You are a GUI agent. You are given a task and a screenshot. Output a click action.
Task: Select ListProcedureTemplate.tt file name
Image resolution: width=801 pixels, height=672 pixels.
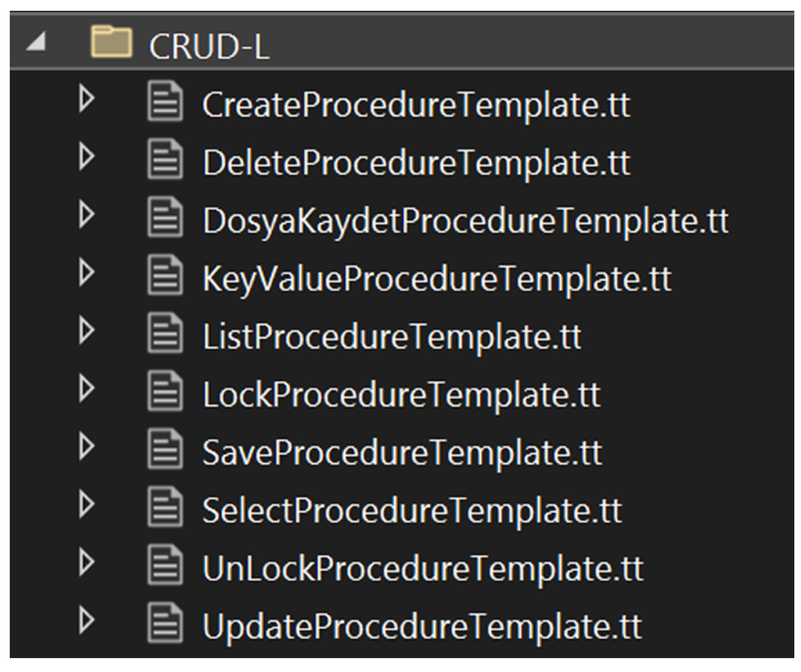391,337
